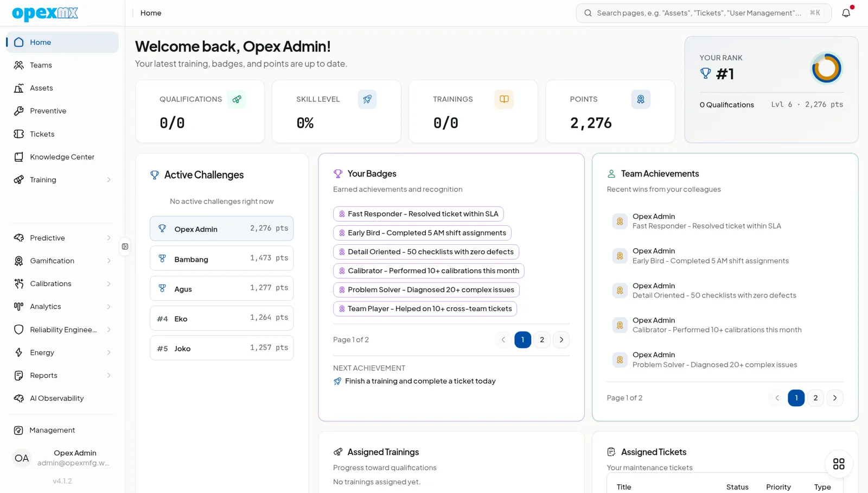Expand the Analytics submenu

coord(108,307)
